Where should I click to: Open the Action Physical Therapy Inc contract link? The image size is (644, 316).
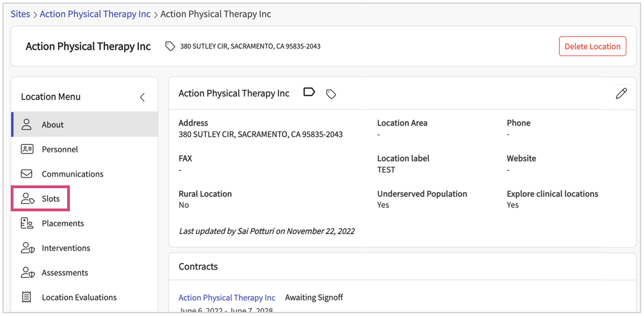pyautogui.click(x=227, y=298)
